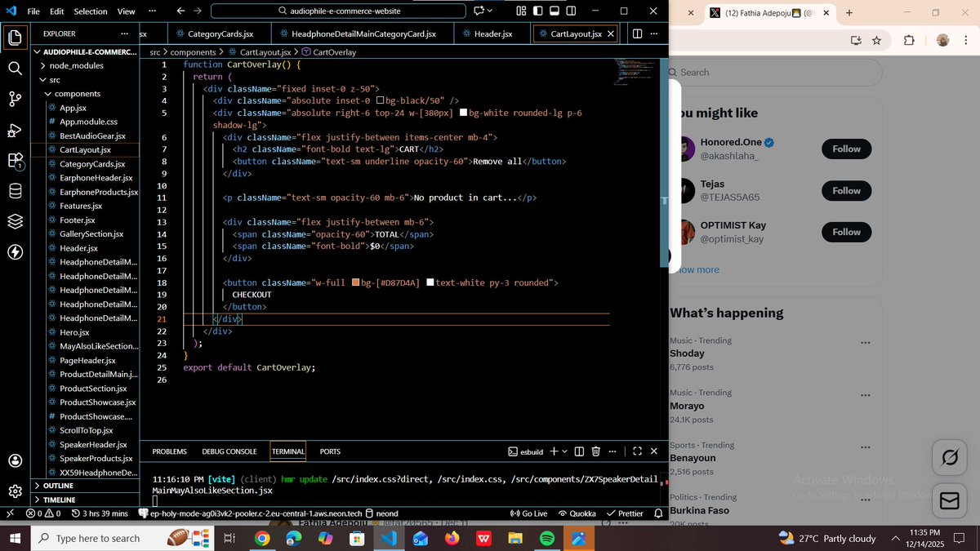Viewport: 980px width, 551px height.
Task: Click the audiophile-e-commerce-website command center search
Action: click(x=338, y=11)
